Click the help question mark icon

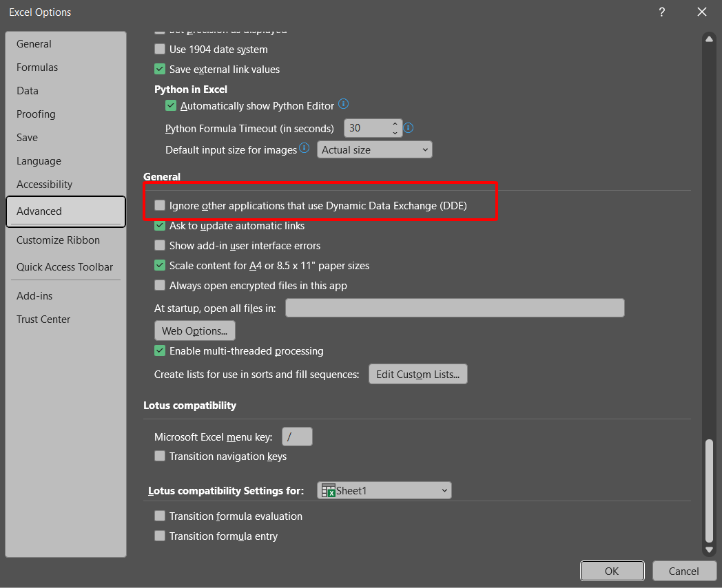[661, 12]
